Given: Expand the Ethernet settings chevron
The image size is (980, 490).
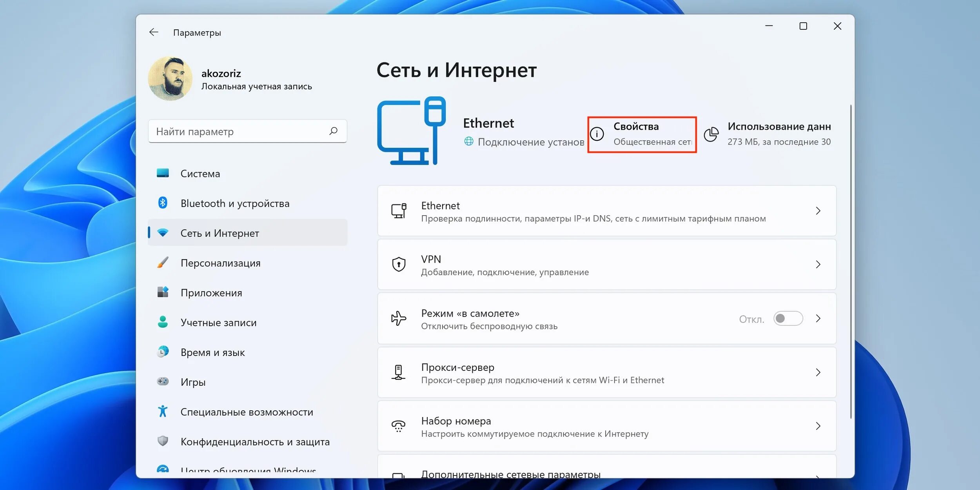Looking at the screenshot, I should (818, 211).
